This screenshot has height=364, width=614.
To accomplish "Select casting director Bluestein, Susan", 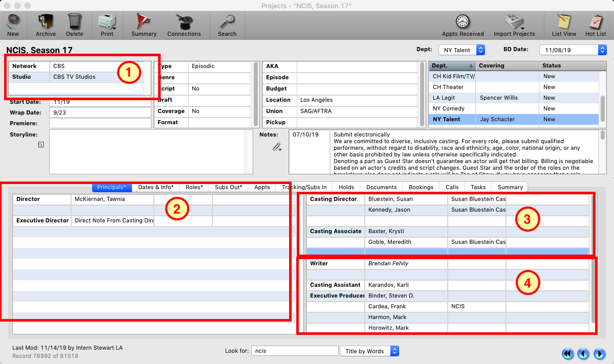I will [x=390, y=199].
